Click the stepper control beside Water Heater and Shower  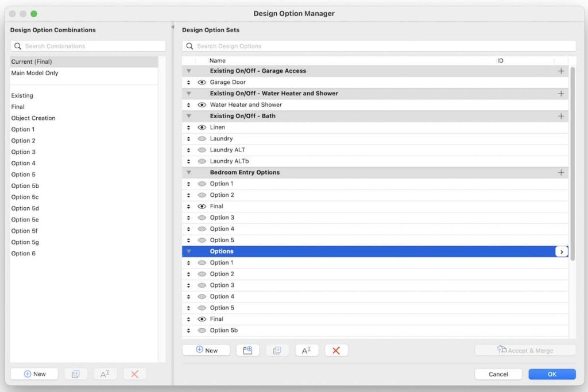tap(189, 105)
